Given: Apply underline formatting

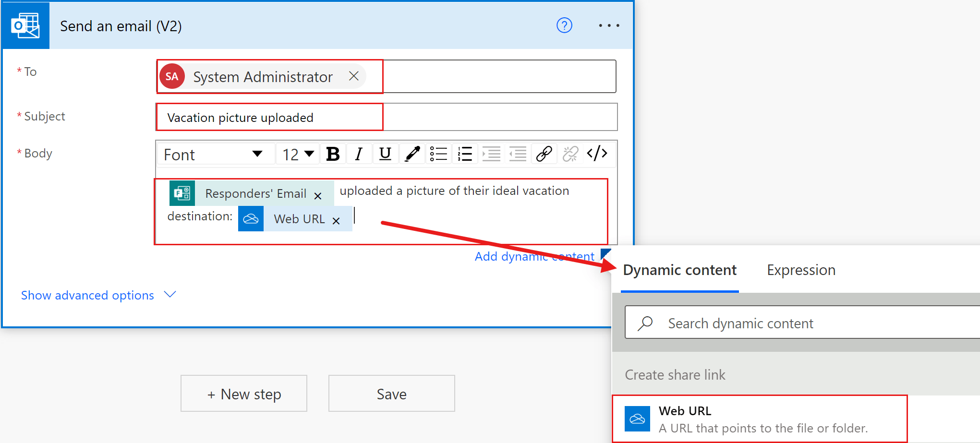Looking at the screenshot, I should [x=386, y=154].
